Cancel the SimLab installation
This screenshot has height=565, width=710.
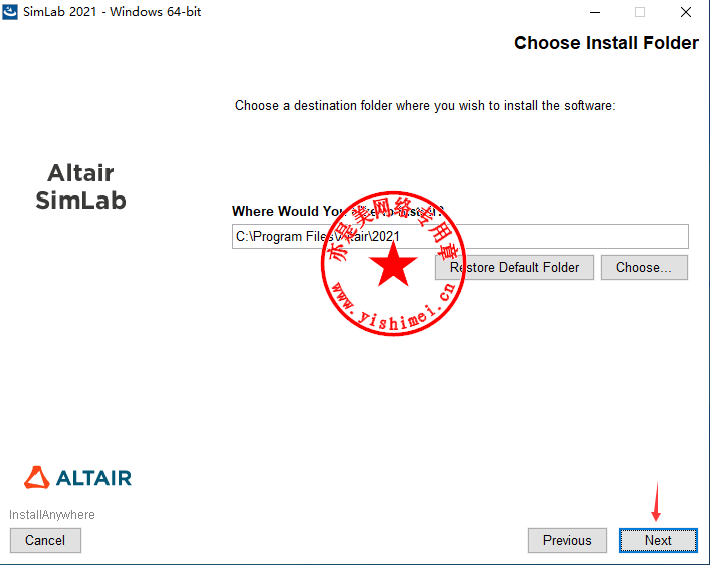tap(45, 540)
